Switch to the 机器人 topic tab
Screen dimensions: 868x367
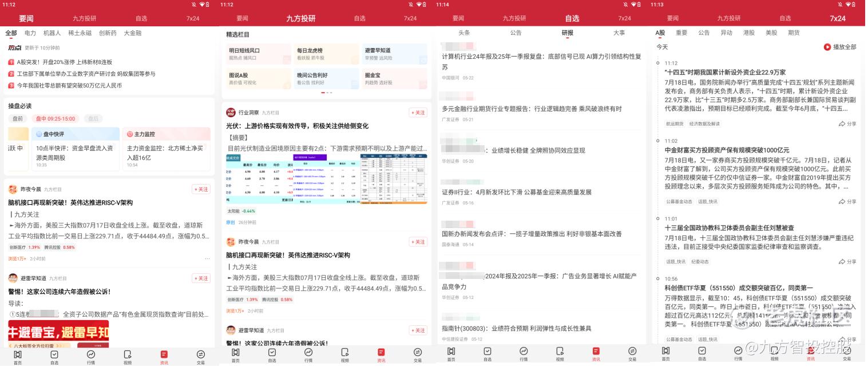coord(52,33)
